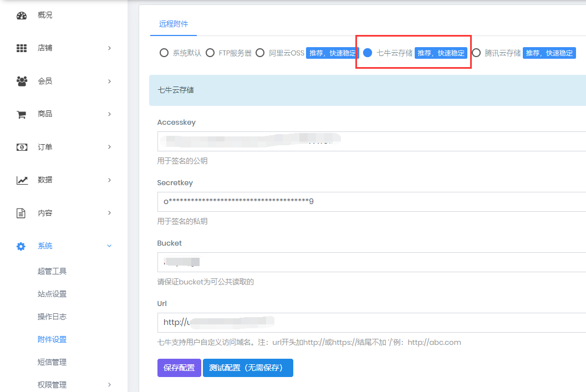The image size is (586, 392).
Task: Expand the 权限管理 submenu chevron
Action: tap(109, 385)
